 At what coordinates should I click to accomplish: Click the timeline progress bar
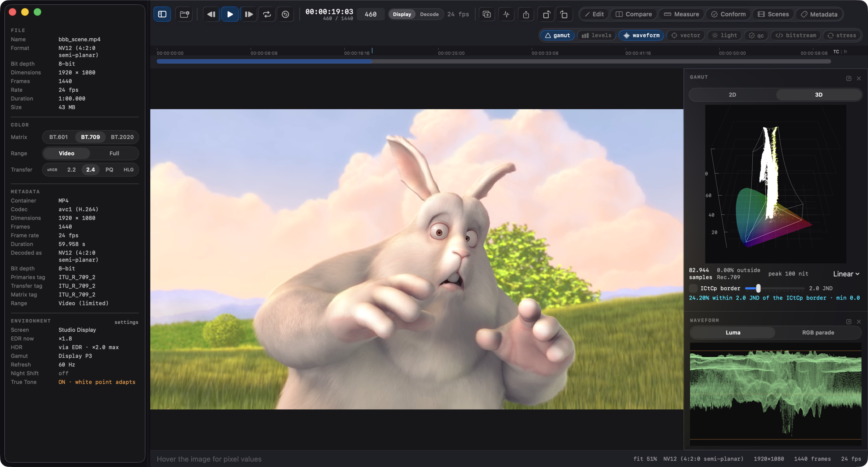[494, 61]
